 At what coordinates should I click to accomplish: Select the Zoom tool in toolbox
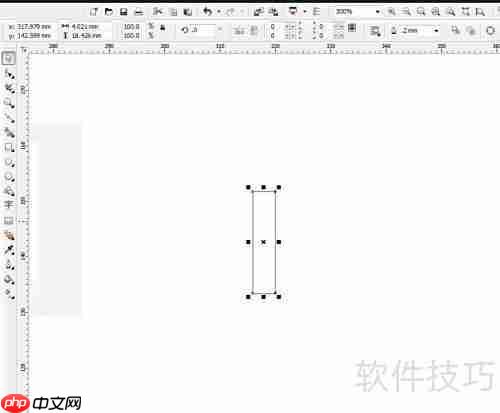(9, 103)
